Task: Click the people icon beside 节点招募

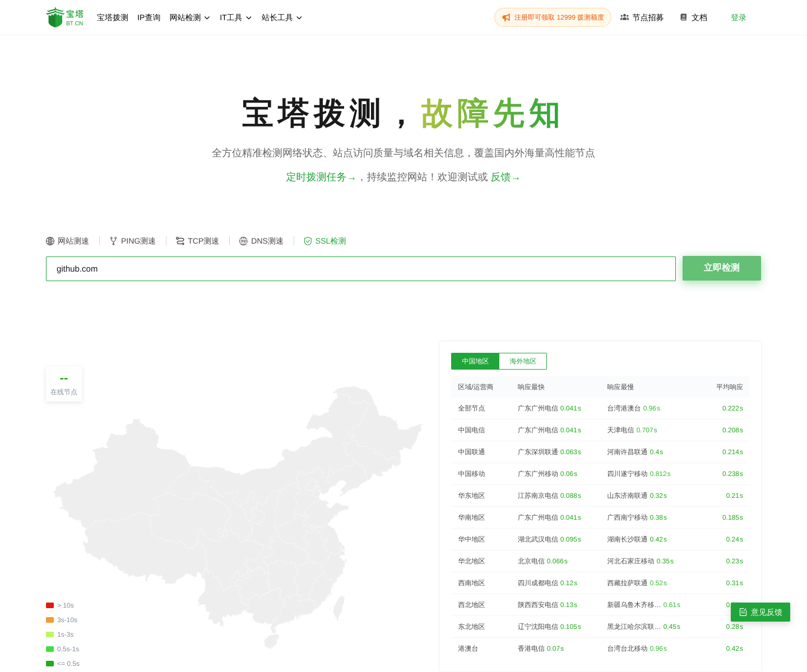Action: (624, 17)
